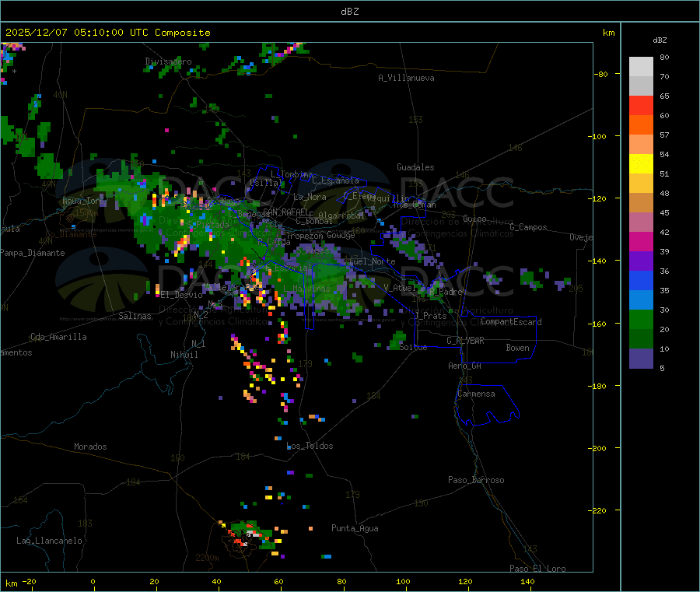This screenshot has height=592, width=700.
Task: Click the 'Paso_Barroso' map label
Action: point(476,481)
